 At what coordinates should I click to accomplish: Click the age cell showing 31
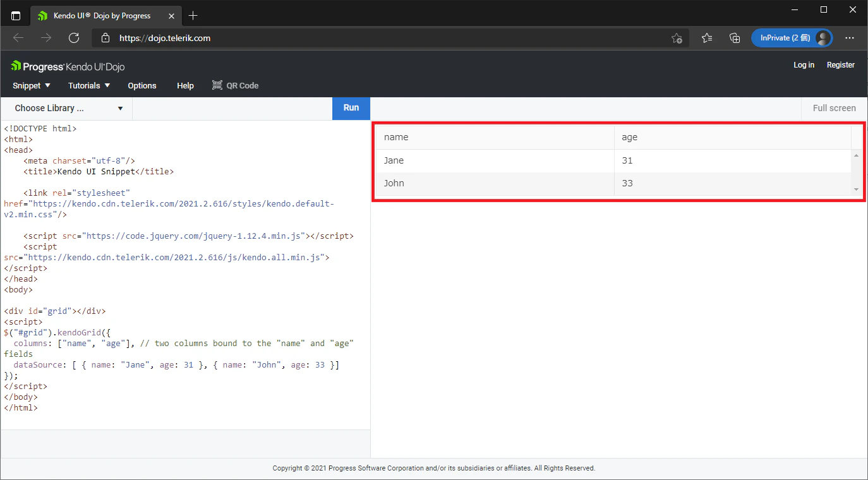point(733,160)
